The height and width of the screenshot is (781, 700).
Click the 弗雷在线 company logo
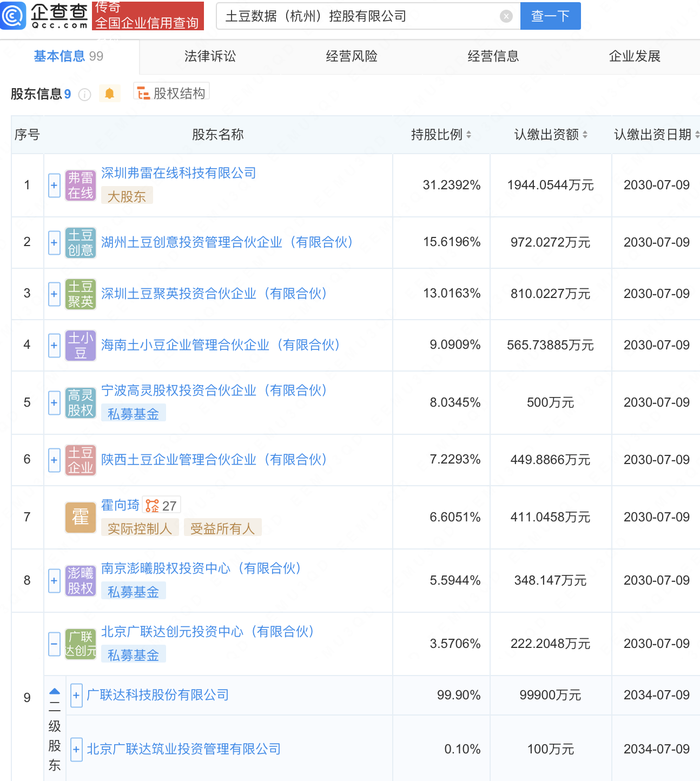tap(81, 186)
